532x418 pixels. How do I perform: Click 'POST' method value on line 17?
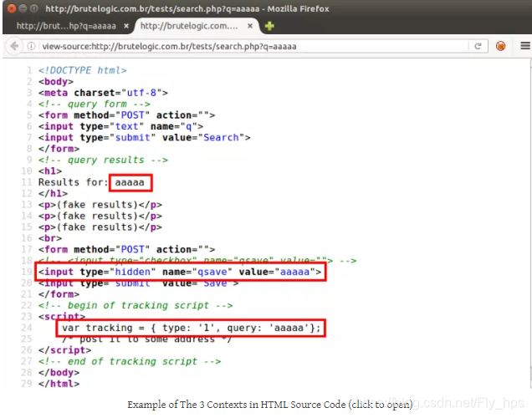pos(133,249)
